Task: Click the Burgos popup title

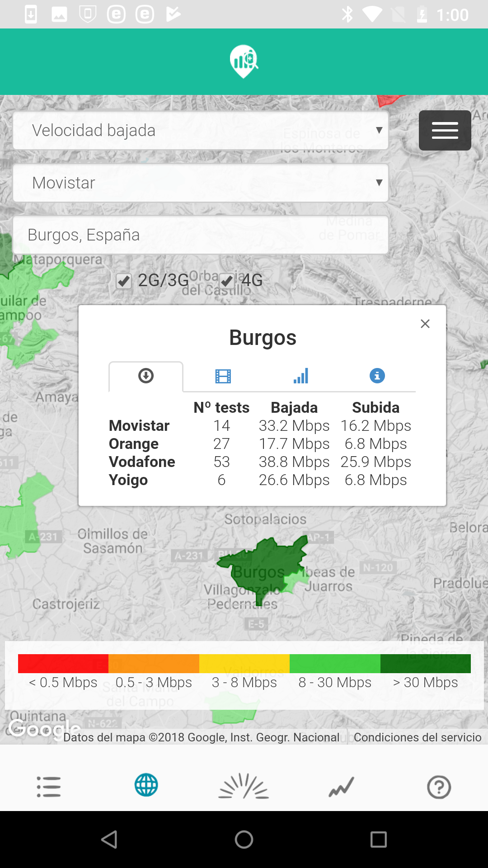Action: click(263, 338)
